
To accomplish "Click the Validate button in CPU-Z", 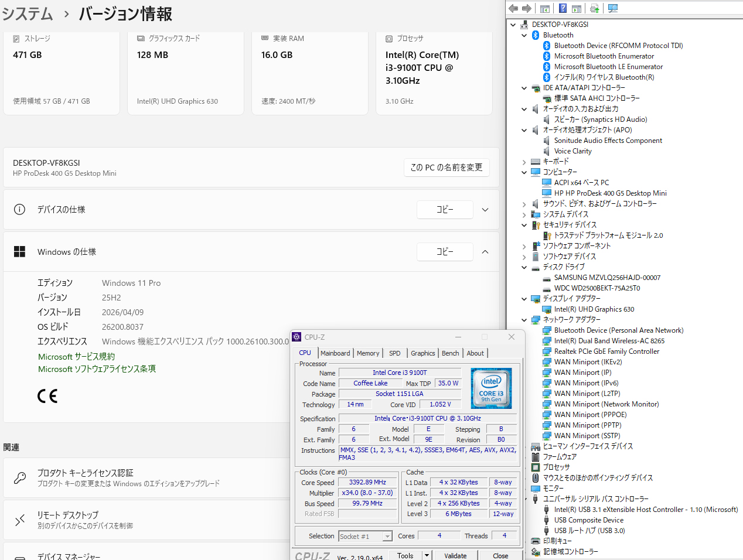I will click(x=455, y=555).
